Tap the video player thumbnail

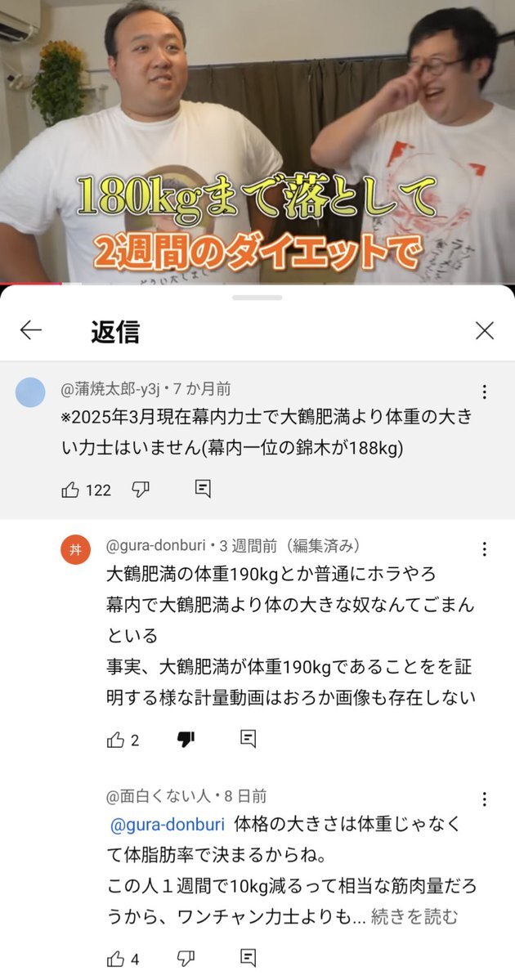[257, 142]
